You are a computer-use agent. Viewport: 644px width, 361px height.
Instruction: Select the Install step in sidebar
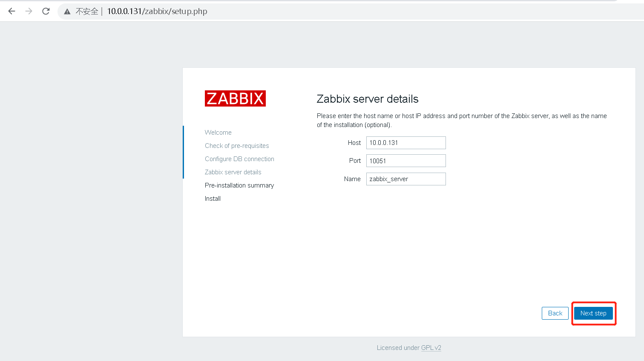click(x=213, y=199)
